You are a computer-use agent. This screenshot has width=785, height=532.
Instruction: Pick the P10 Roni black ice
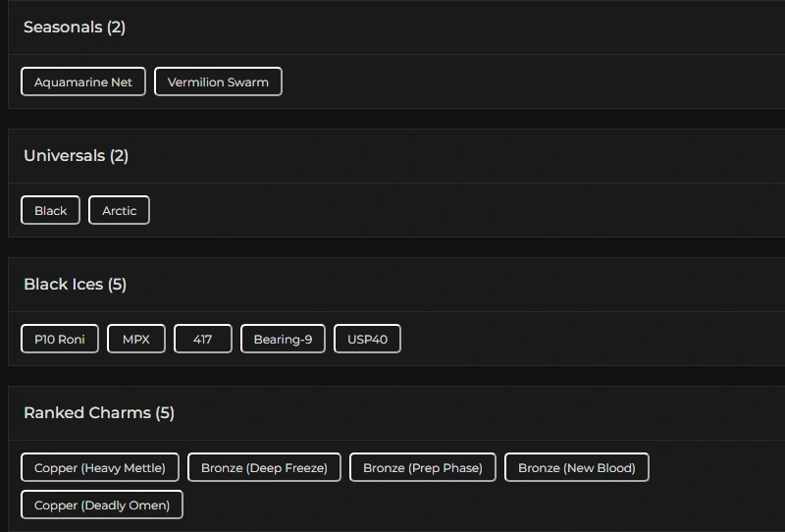60,339
